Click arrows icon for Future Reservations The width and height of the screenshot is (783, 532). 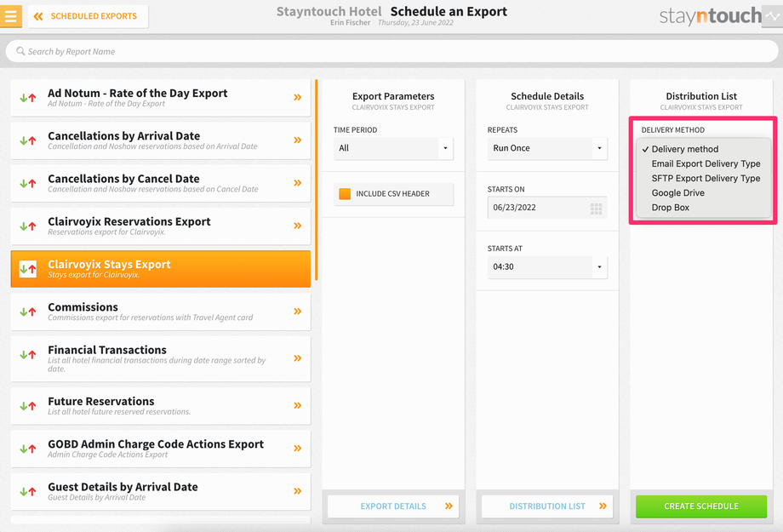point(28,406)
